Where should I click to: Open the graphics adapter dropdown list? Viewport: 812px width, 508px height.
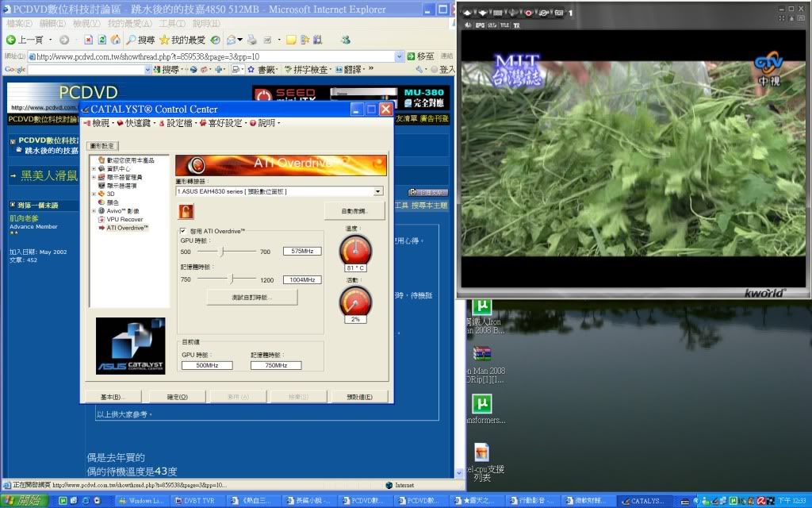click(x=378, y=191)
